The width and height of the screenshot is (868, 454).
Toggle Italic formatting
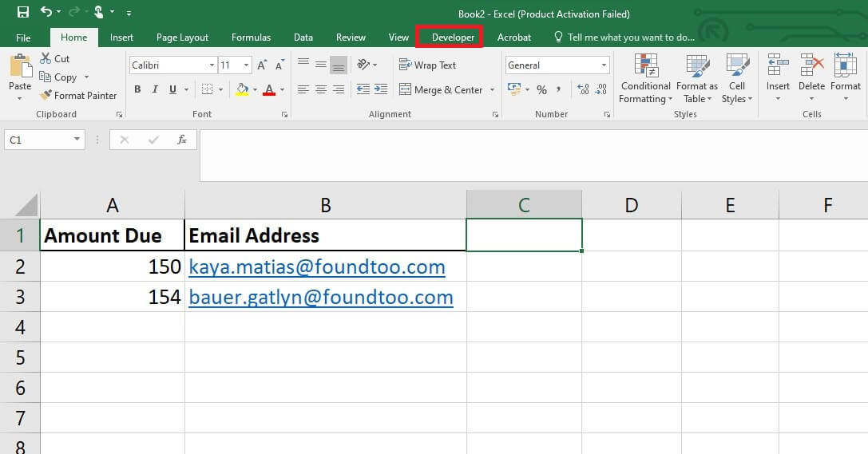pyautogui.click(x=153, y=90)
